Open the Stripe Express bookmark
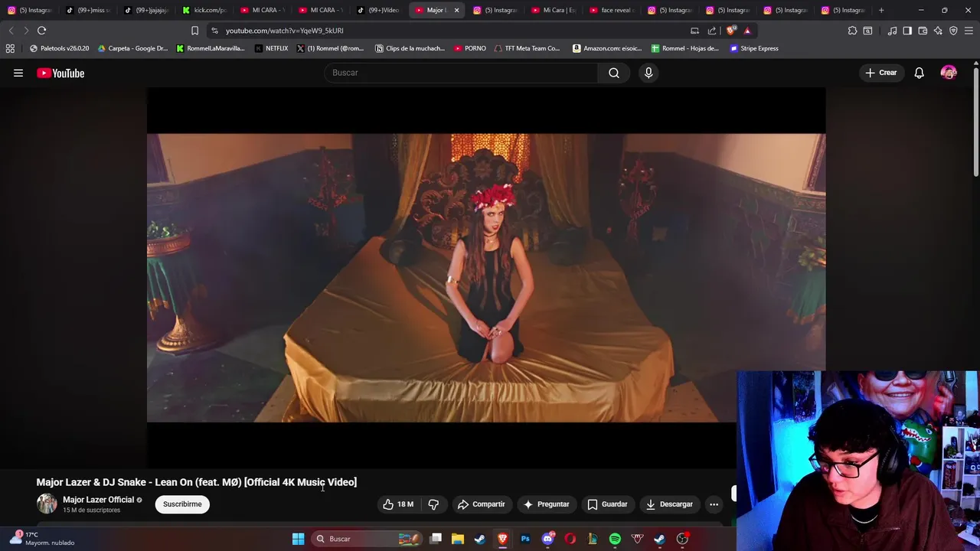This screenshot has width=980, height=551. (x=754, y=48)
